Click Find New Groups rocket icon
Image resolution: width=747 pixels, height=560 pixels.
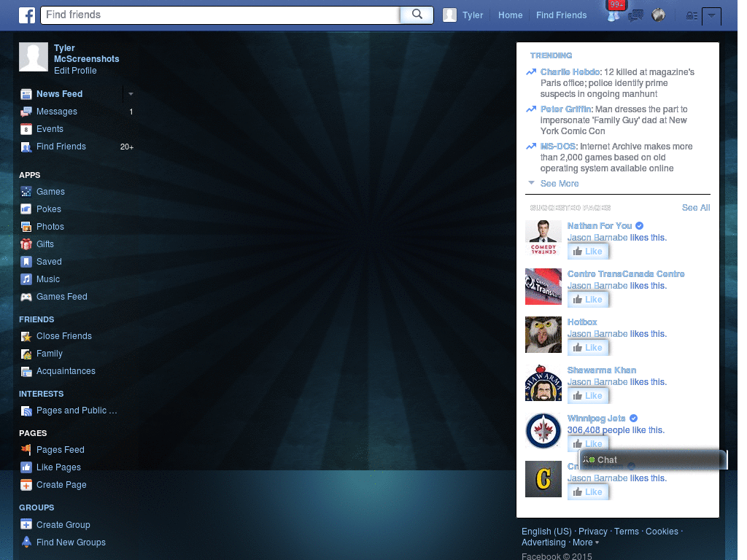(x=26, y=542)
